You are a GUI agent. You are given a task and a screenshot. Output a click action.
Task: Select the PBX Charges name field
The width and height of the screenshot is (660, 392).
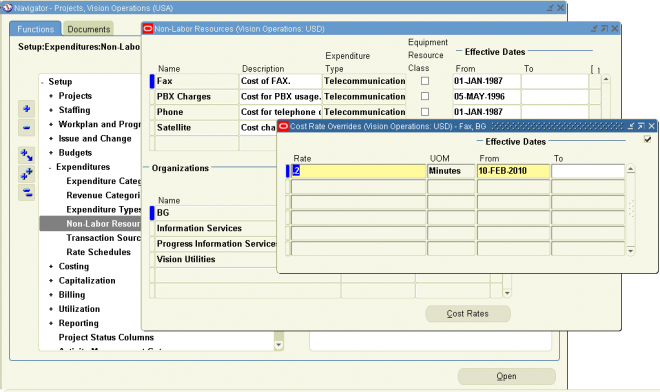197,96
